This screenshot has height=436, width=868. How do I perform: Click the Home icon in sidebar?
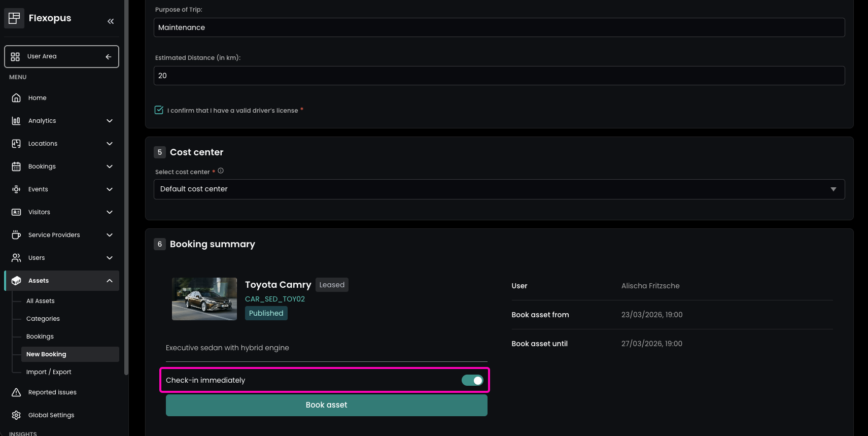tap(16, 98)
